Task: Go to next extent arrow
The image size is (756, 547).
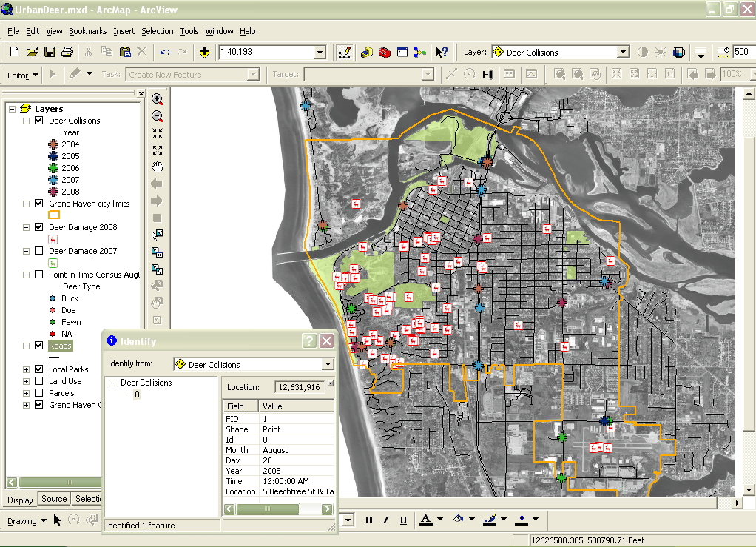Action: pyautogui.click(x=157, y=201)
